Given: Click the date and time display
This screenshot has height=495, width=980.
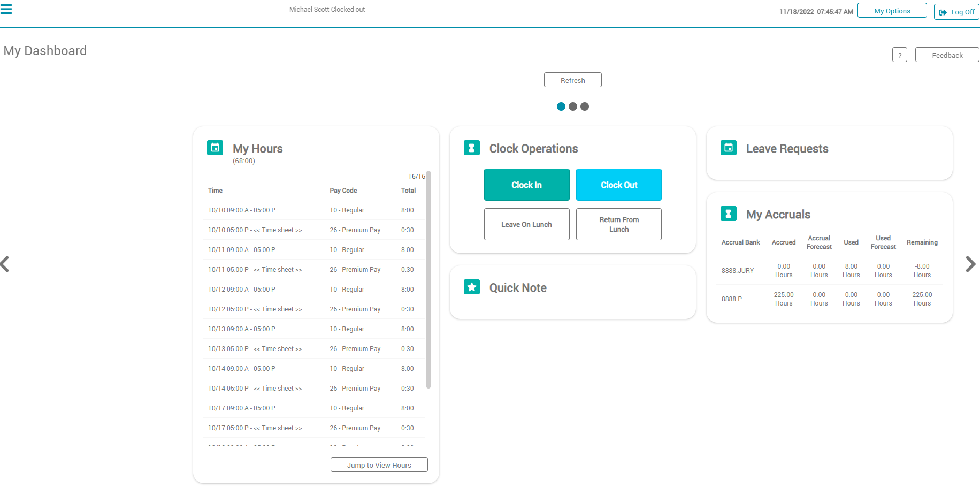Looking at the screenshot, I should pyautogui.click(x=816, y=12).
